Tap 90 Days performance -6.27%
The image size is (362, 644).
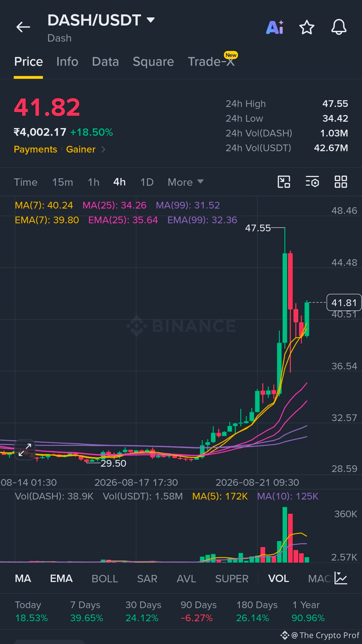pyautogui.click(x=198, y=611)
